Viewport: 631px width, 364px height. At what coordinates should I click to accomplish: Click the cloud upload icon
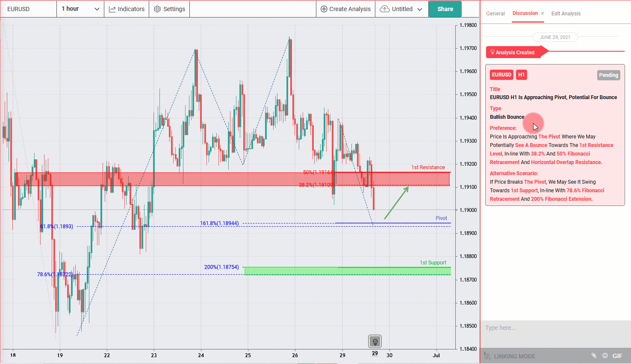pyautogui.click(x=385, y=9)
